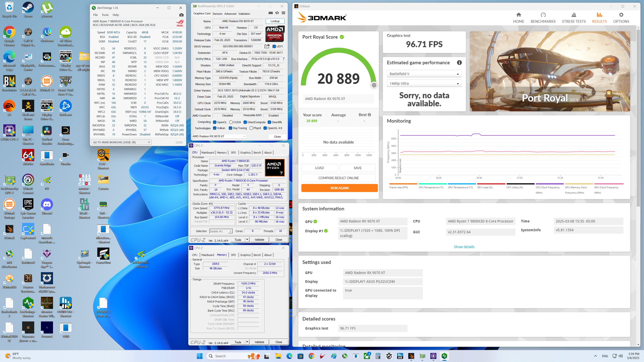Click GPU-Z Lookup button
Screen dimensions: 644x362
click(275, 21)
